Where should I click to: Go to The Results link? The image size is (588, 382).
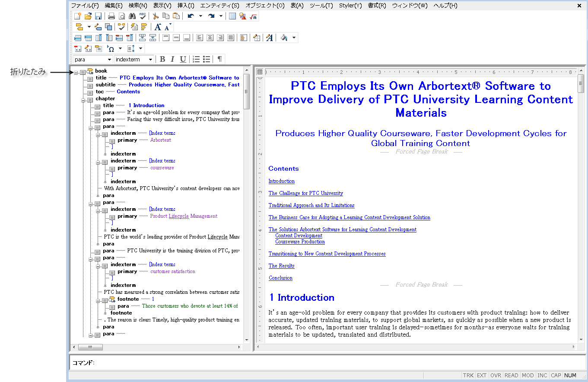(281, 266)
